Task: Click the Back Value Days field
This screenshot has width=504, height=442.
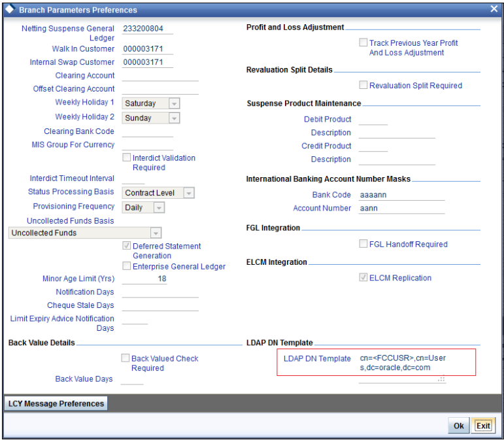Action: tap(132, 380)
